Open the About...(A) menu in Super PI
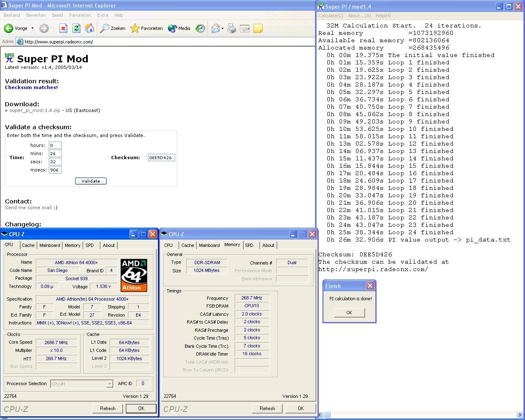This screenshot has width=525, height=420. click(x=359, y=16)
